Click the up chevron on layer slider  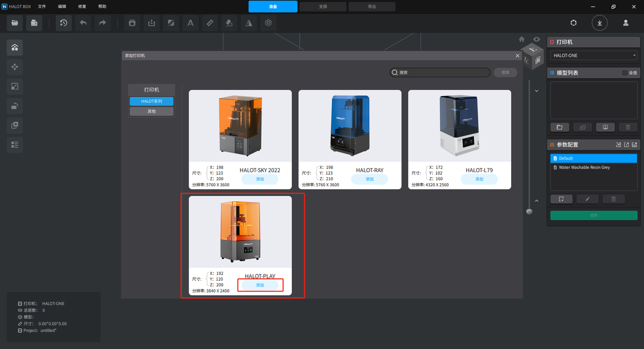[x=537, y=201]
